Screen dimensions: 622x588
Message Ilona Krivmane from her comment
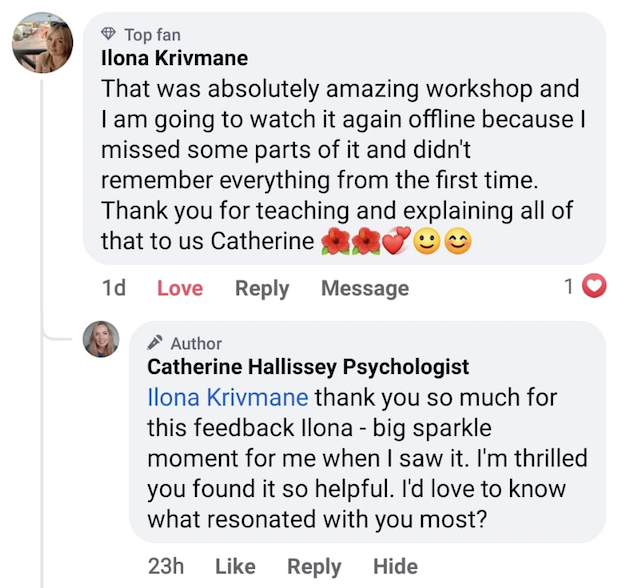pyautogui.click(x=364, y=288)
